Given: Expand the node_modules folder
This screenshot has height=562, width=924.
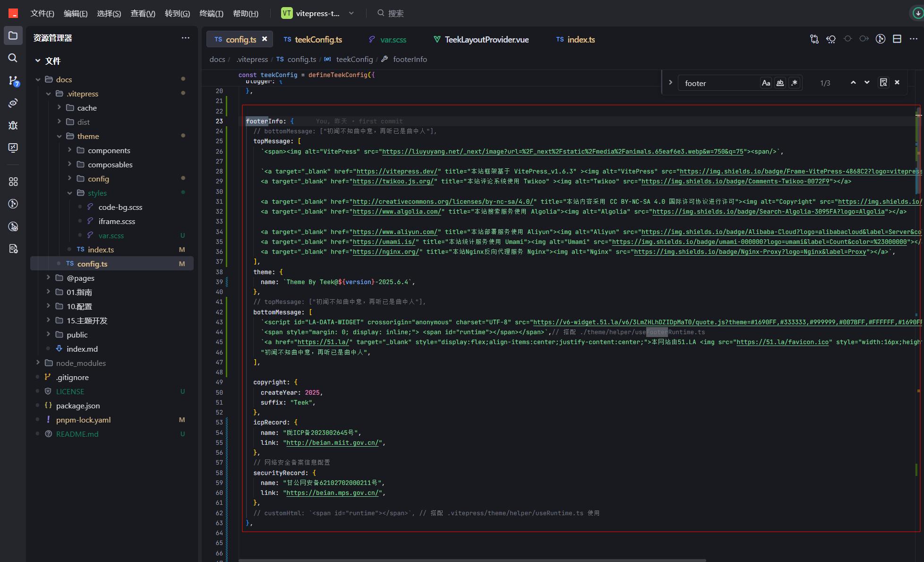Looking at the screenshot, I should [38, 363].
